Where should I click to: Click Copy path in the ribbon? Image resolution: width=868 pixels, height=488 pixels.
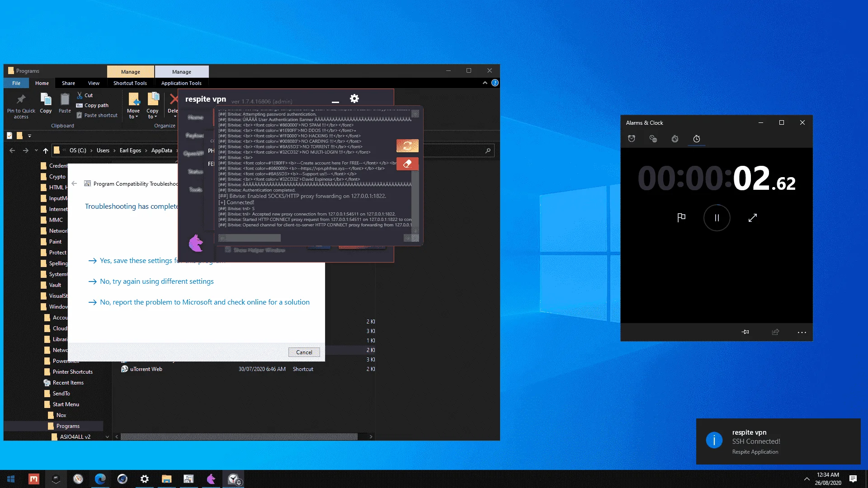tap(92, 105)
